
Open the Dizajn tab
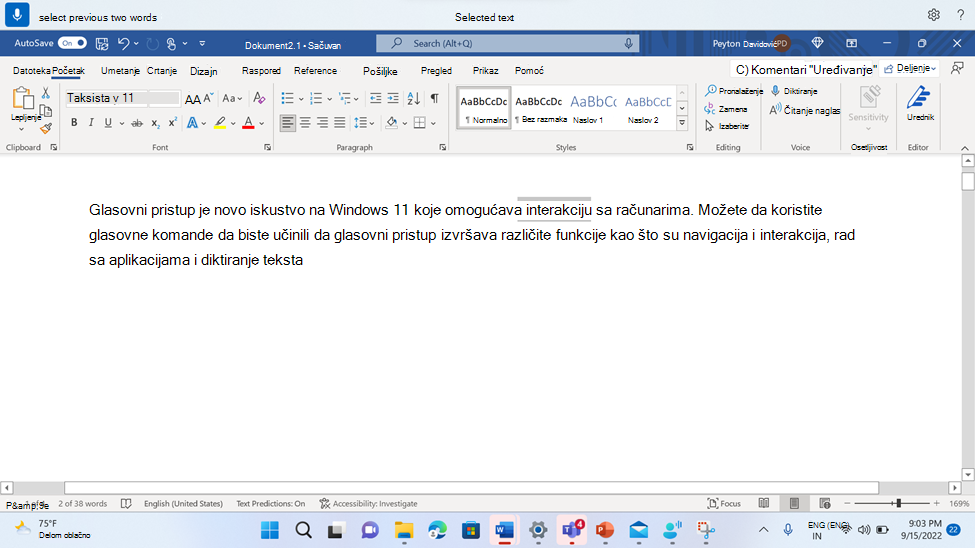tap(203, 72)
